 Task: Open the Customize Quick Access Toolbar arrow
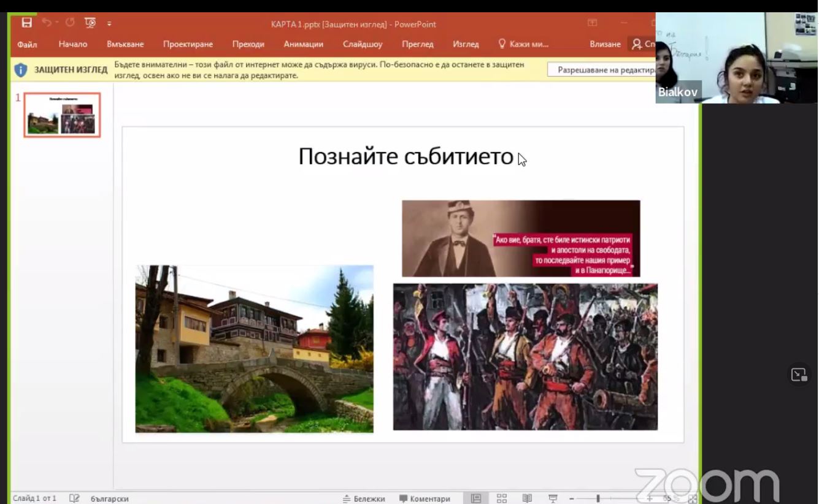[x=109, y=24]
